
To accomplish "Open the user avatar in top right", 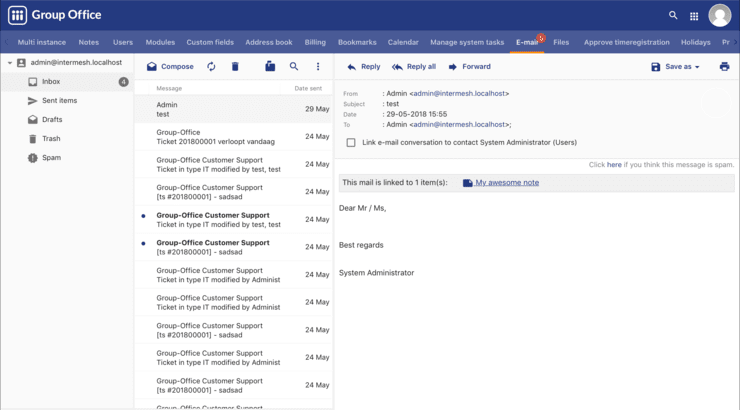I will (719, 16).
